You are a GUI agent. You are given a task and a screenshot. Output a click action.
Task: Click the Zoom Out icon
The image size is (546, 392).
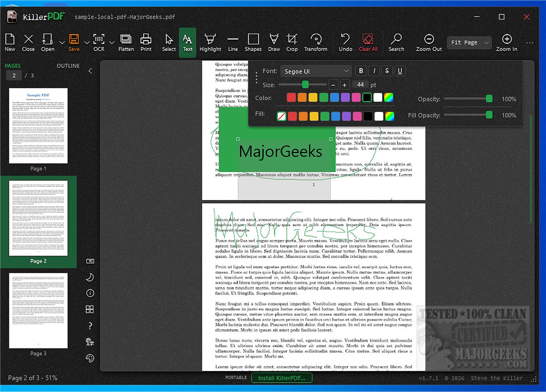(x=429, y=43)
